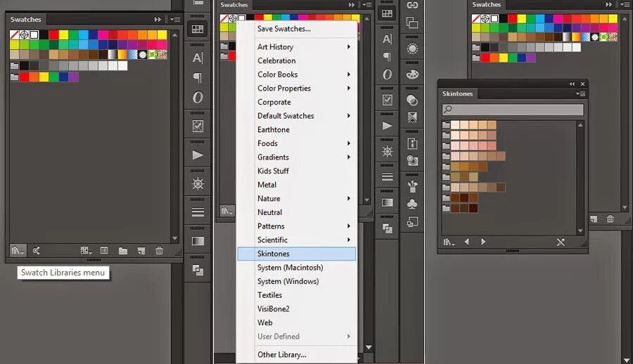Load next swatch library in Skintones panel
The height and width of the screenshot is (364, 633).
pos(483,242)
